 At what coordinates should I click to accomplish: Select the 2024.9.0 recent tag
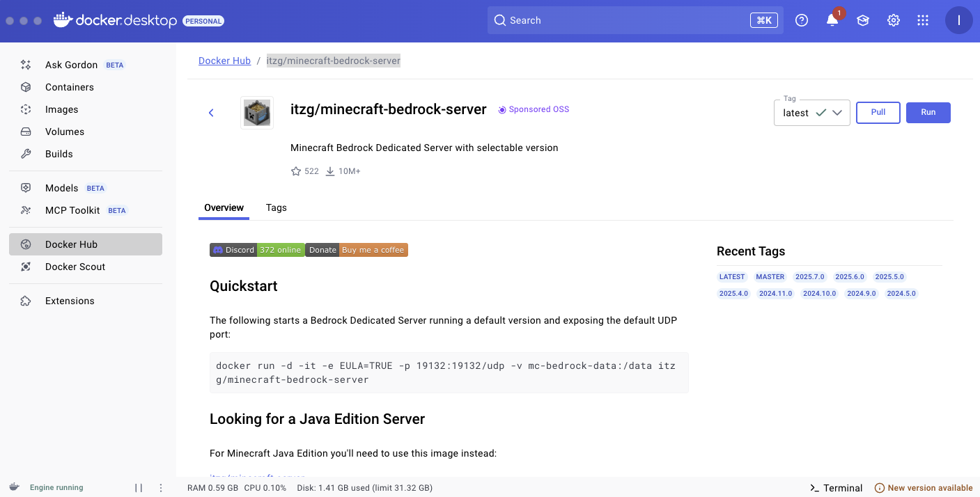(x=862, y=294)
